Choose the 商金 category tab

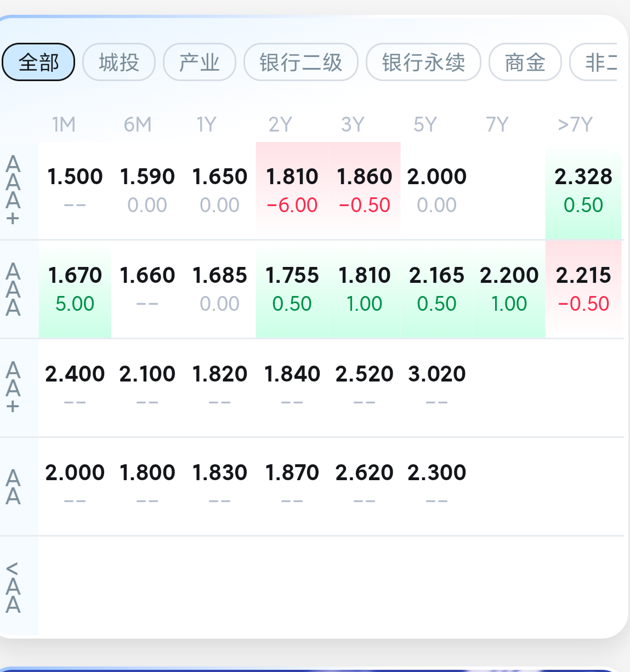(x=525, y=62)
